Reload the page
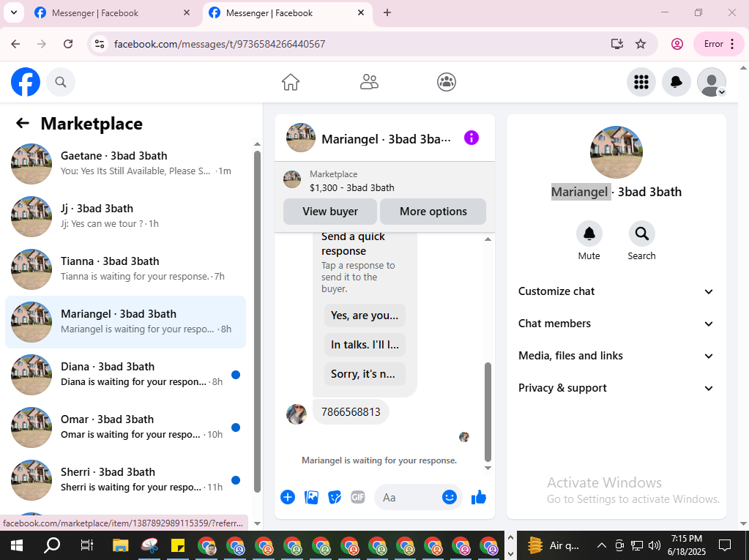 tap(68, 44)
